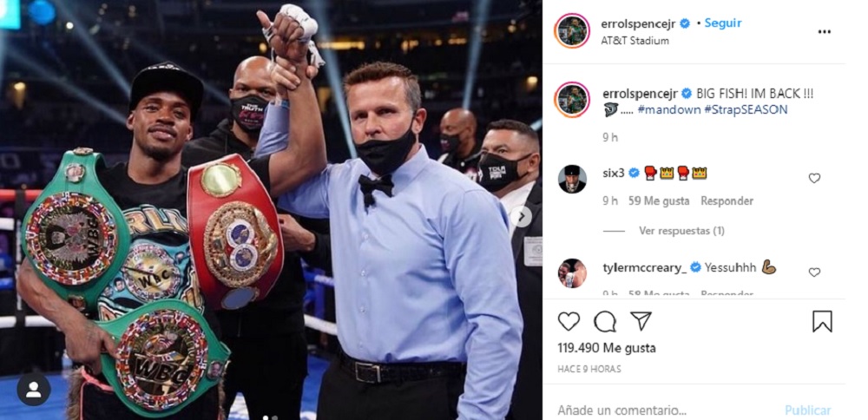The image size is (868, 420).
Task: Open errolspencejr header profile picture
Action: tap(572, 31)
